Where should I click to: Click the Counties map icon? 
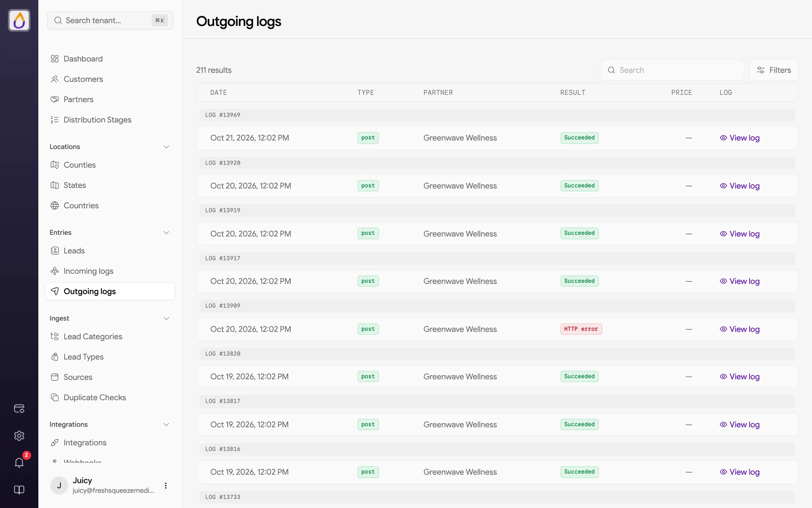55,165
